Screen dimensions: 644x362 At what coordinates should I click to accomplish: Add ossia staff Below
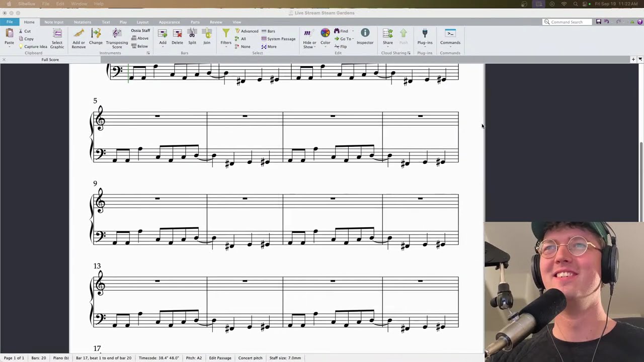tap(140, 46)
